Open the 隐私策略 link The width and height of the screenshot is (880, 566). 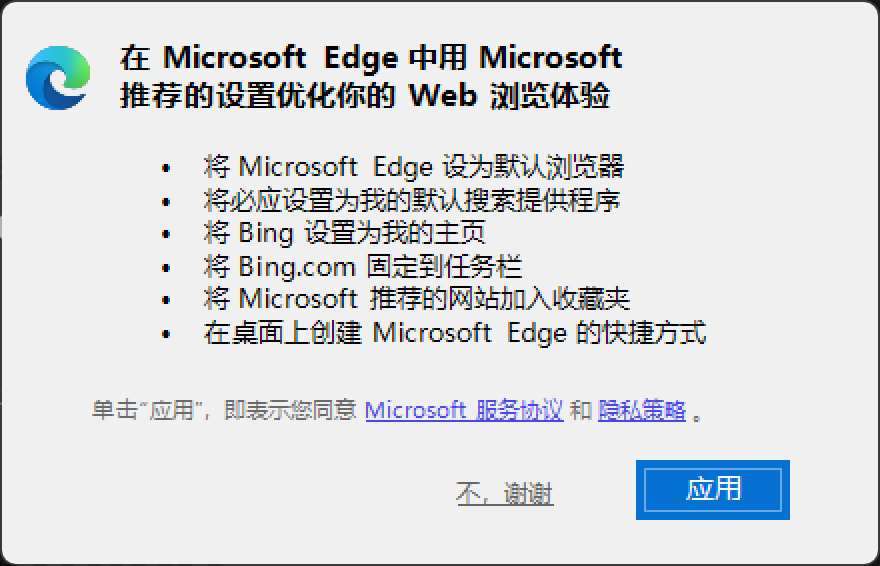pos(642,410)
